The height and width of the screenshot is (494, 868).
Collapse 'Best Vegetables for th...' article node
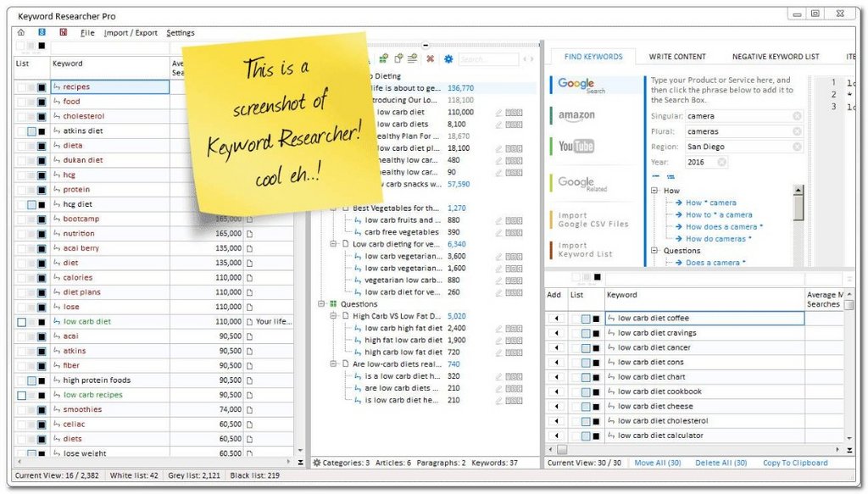(x=333, y=208)
